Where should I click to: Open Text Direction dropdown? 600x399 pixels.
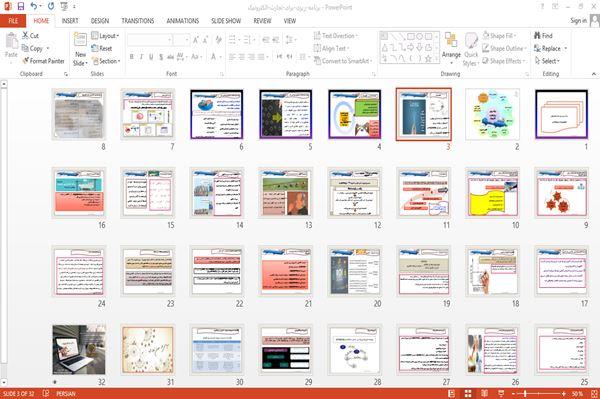[336, 36]
